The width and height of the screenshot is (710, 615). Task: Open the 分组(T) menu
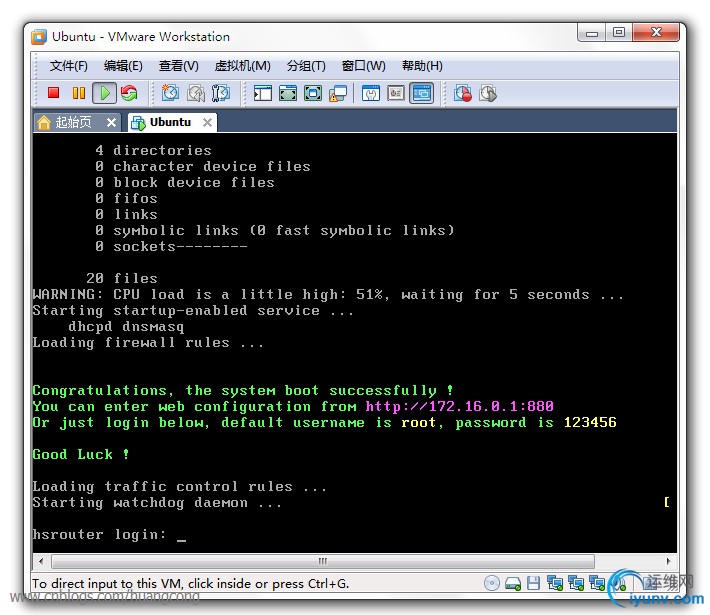[306, 66]
